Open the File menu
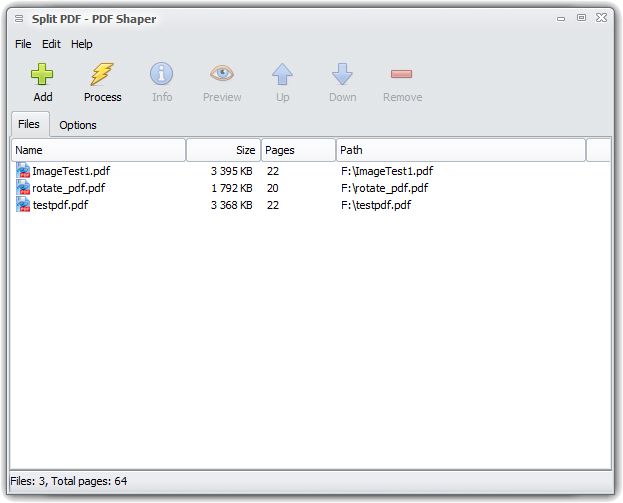This screenshot has width=623, height=503. pyautogui.click(x=23, y=44)
